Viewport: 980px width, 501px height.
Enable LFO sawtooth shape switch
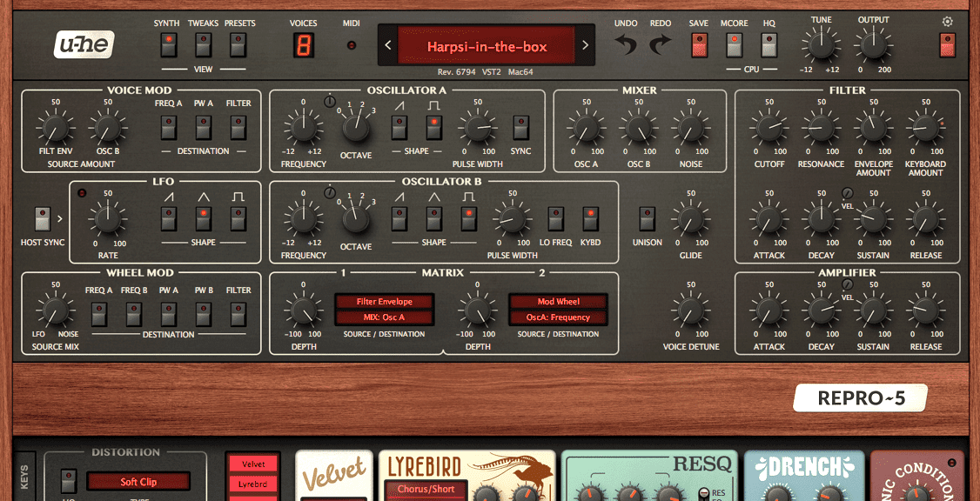tap(169, 219)
